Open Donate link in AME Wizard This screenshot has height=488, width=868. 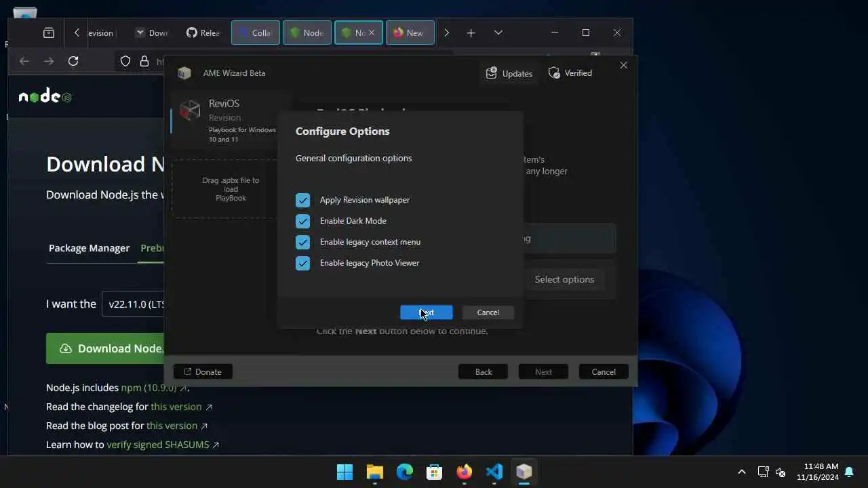click(203, 371)
